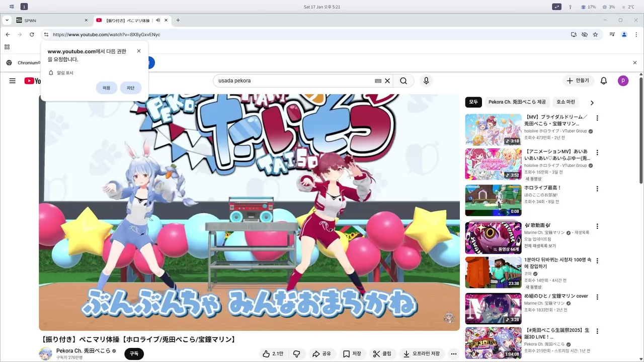Open options menu for ブライダルドリーム video

597,118
